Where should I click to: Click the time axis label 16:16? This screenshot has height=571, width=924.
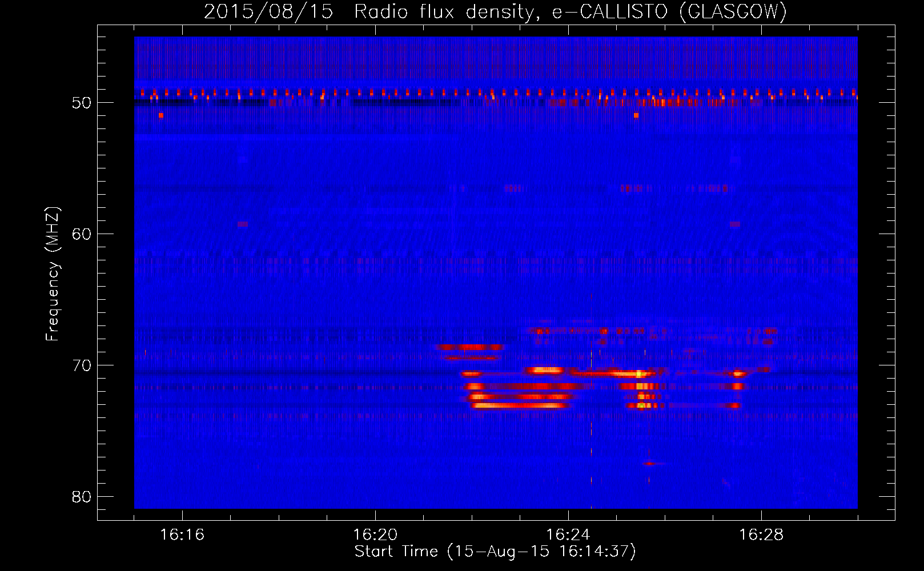pos(182,535)
